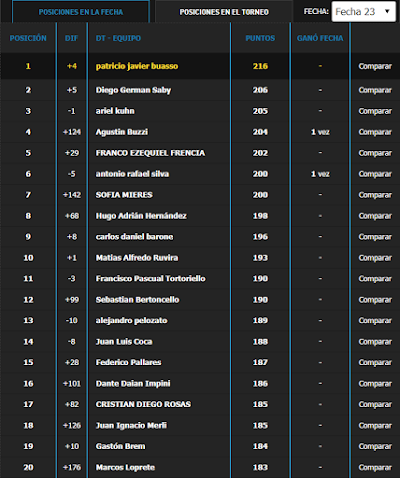Compare with patricio javier buasso
The height and width of the screenshot is (478, 400).
(x=375, y=66)
